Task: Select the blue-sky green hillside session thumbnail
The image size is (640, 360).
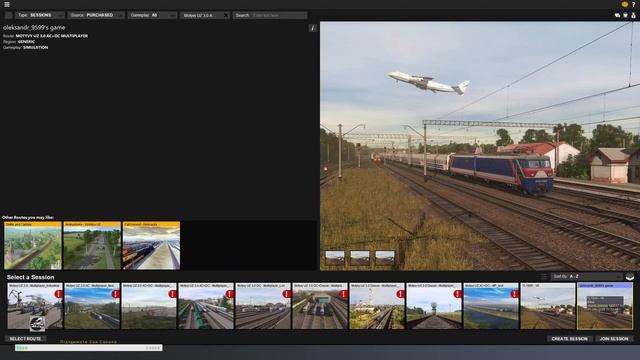Action: pos(92,306)
